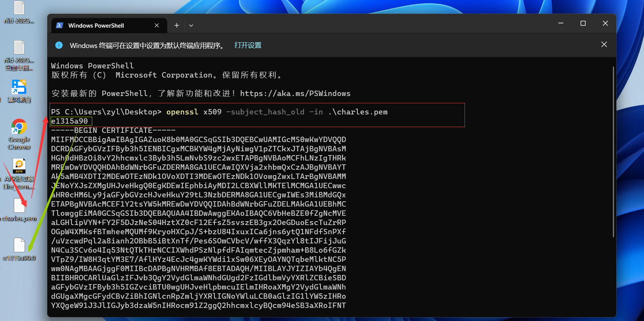Click the 打开设置 link

point(248,45)
